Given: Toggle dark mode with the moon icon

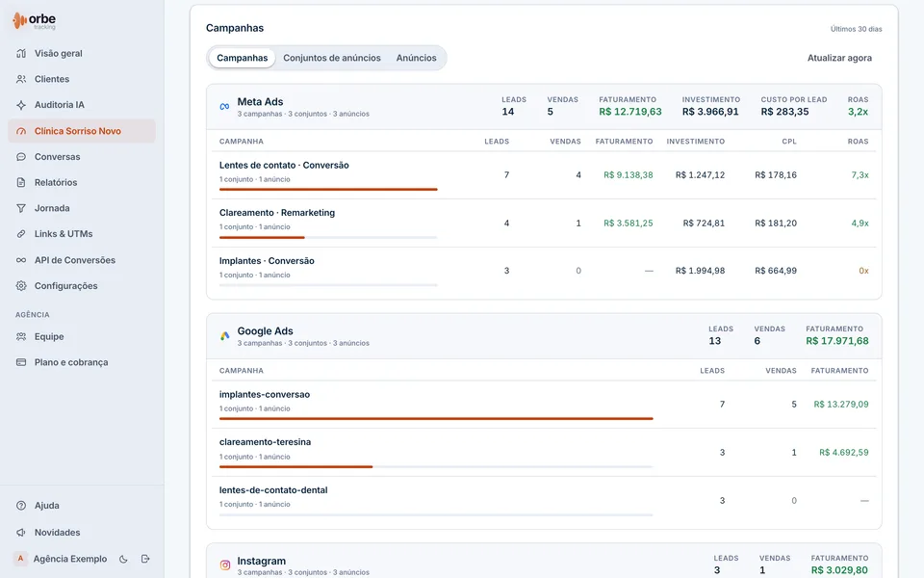Looking at the screenshot, I should 123,559.
